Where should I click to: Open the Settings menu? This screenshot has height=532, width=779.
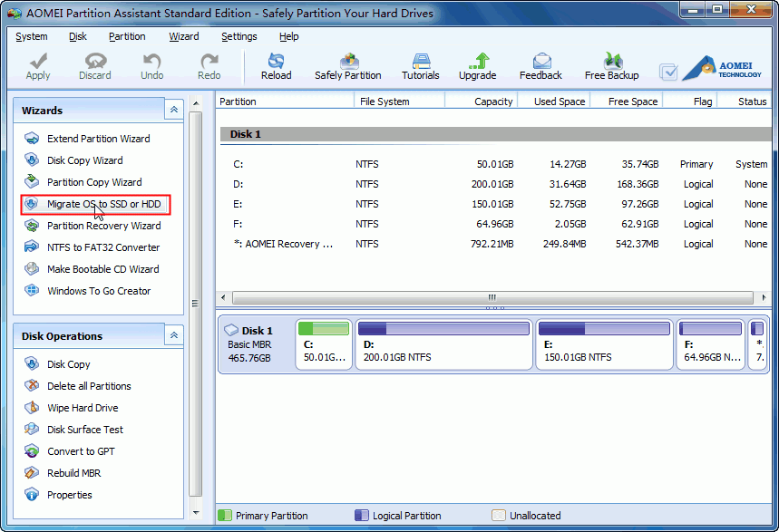point(239,36)
